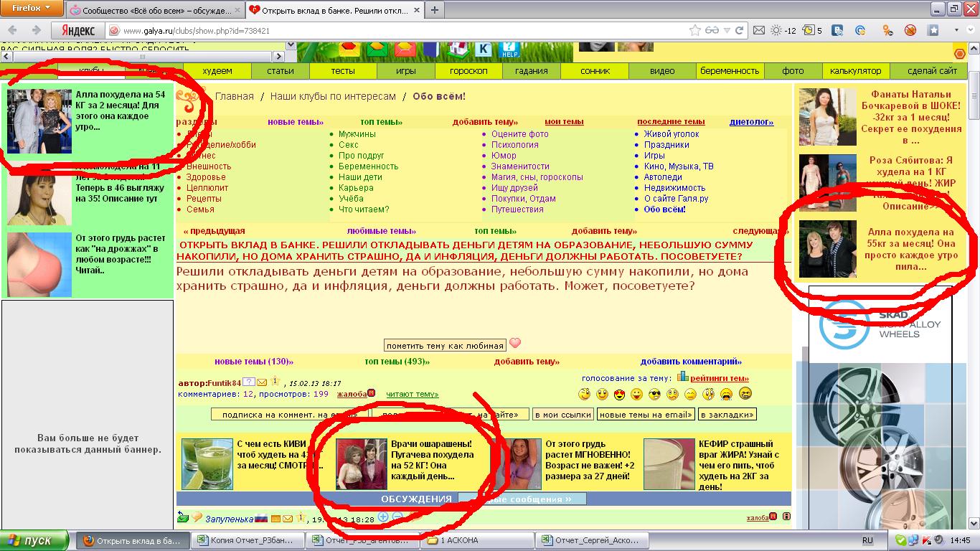Open Запупенька user profile link
Image resolution: width=980 pixels, height=551 pixels.
pos(230,519)
